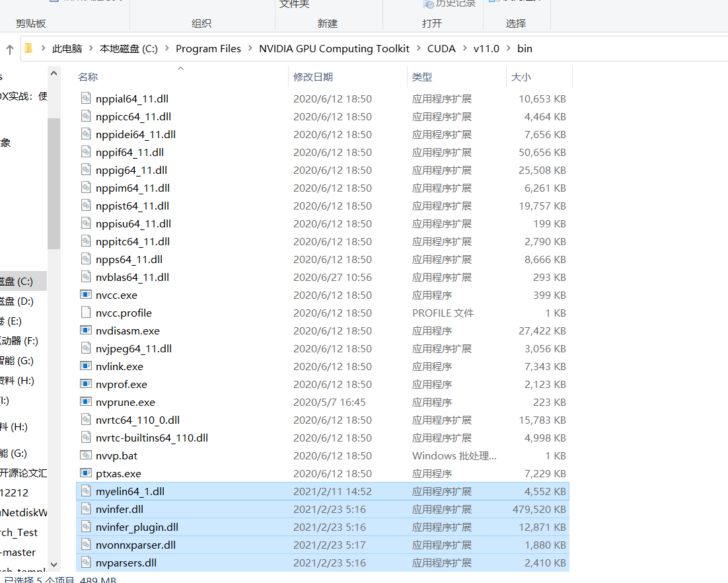Screen dimensions: 728x583
Task: Navigate to 本地磁盘 (C:) breadcrumb
Action: pos(129,48)
